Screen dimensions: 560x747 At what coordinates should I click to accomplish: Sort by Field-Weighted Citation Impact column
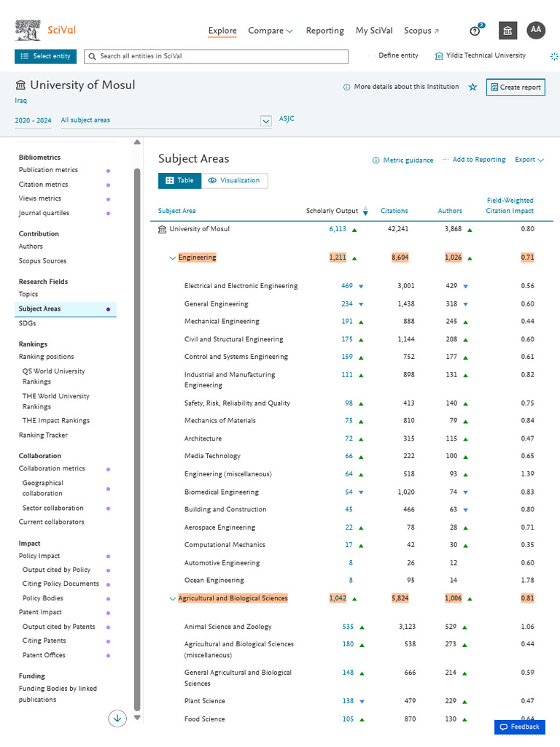tap(510, 206)
